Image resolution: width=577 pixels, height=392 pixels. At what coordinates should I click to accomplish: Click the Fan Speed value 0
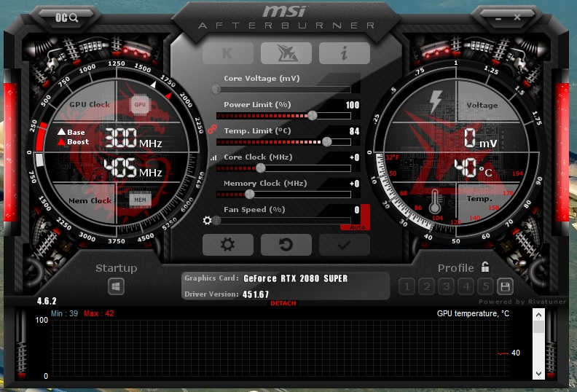(356, 210)
